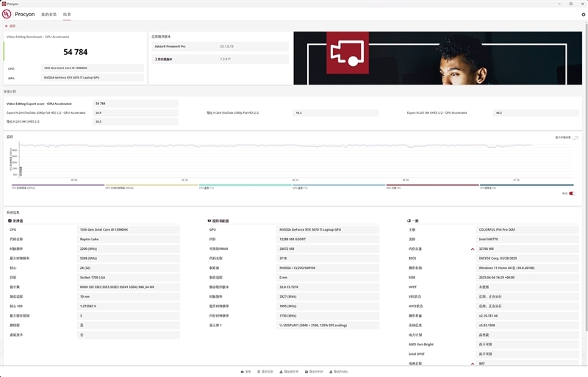The image size is (588, 377).
Task: Click the export to file icon
Action: [282, 372]
